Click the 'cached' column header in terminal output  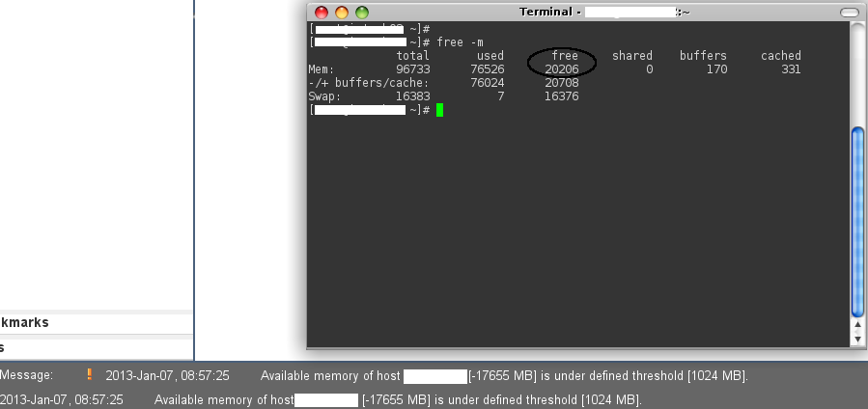pos(780,56)
